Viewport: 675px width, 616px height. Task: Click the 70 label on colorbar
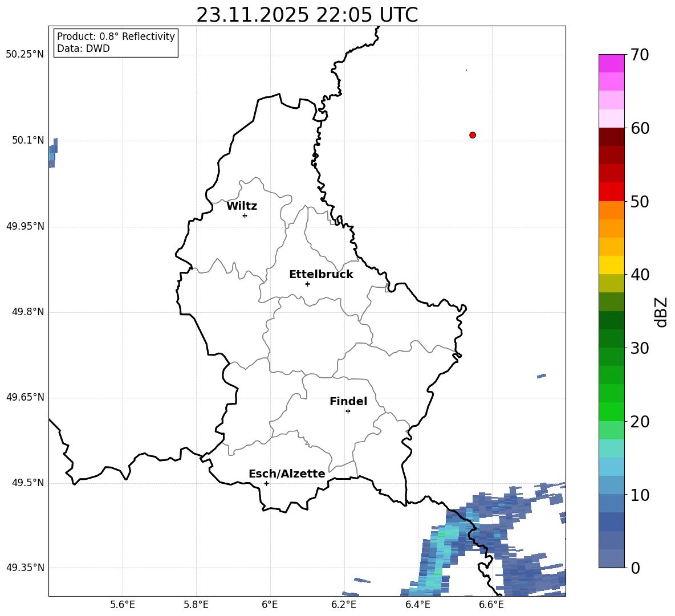[x=640, y=55]
